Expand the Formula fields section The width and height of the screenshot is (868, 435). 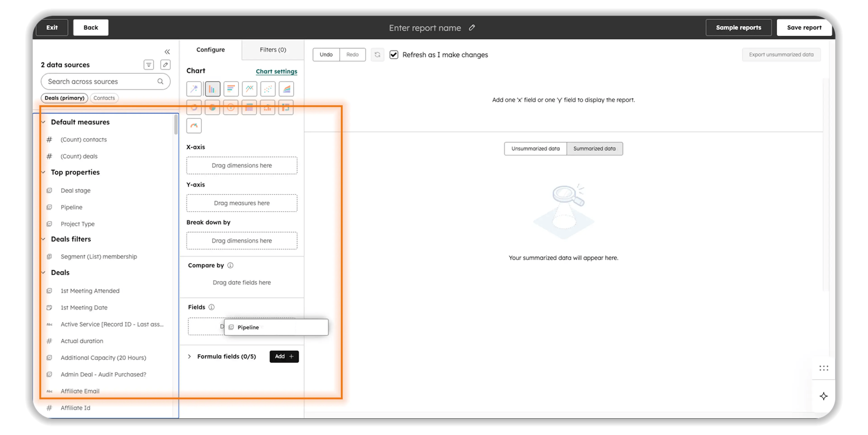190,356
